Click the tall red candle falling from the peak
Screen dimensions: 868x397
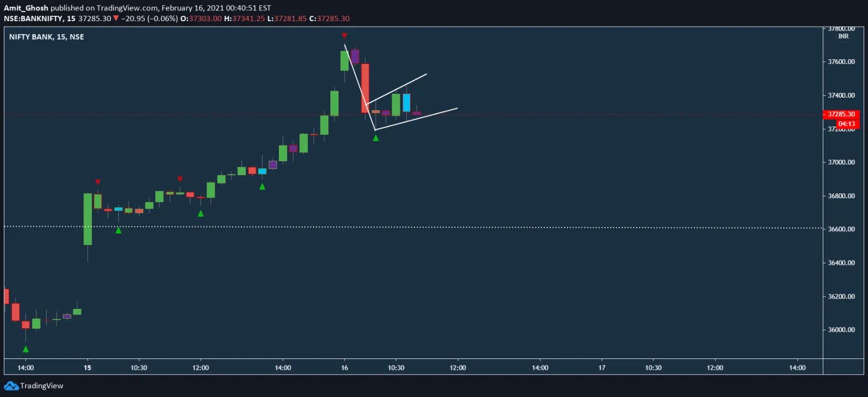point(365,87)
